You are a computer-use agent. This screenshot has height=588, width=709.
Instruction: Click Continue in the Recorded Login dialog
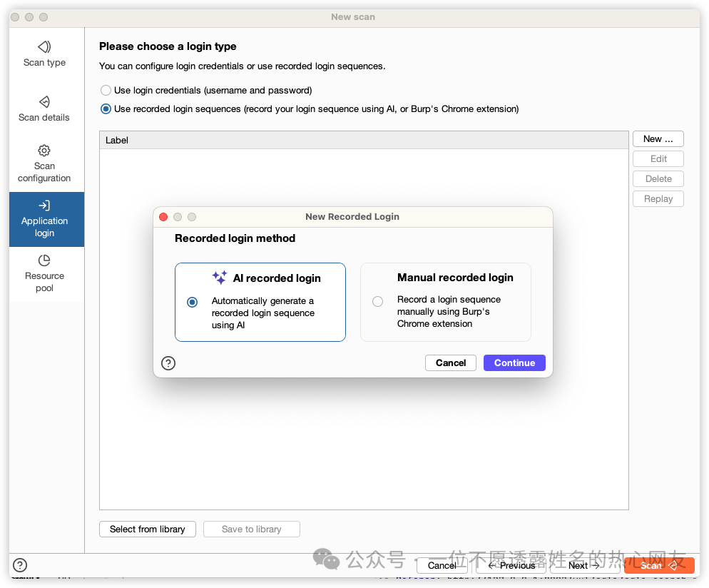pos(514,363)
